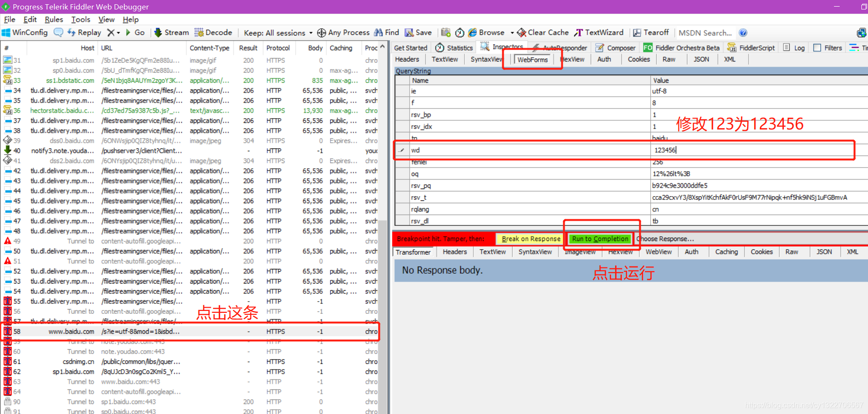Click the pencil edit marker on wd row
Image resolution: width=868 pixels, height=414 pixels.
point(402,150)
